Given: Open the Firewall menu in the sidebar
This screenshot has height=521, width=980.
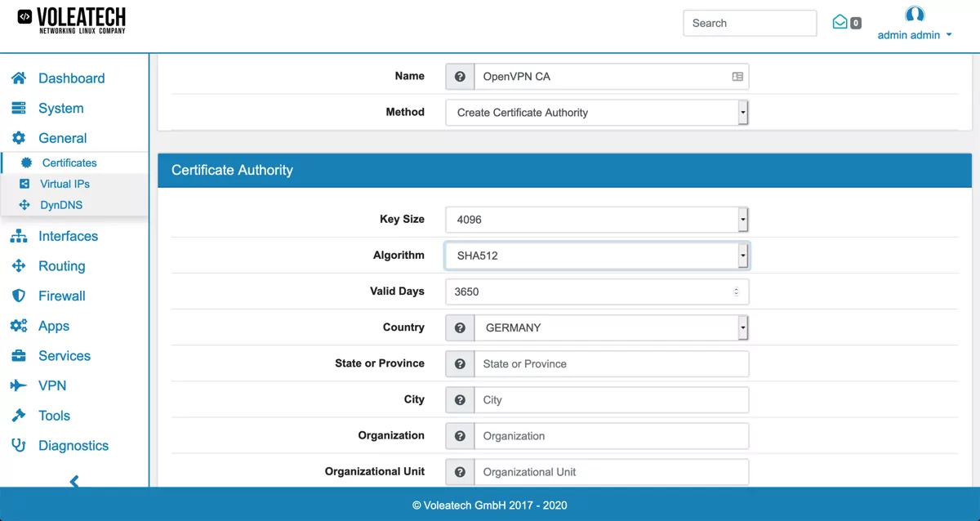Looking at the screenshot, I should click(x=61, y=296).
